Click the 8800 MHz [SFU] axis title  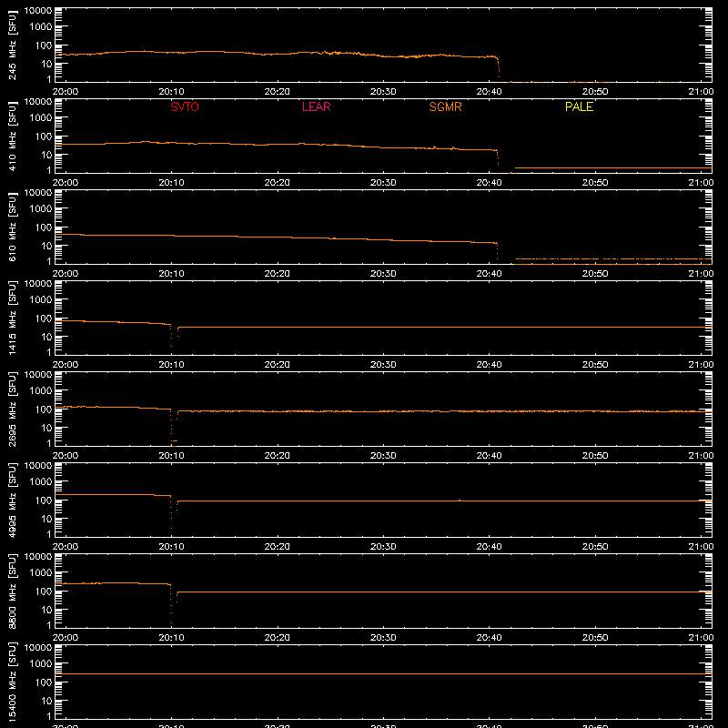[x=13, y=591]
